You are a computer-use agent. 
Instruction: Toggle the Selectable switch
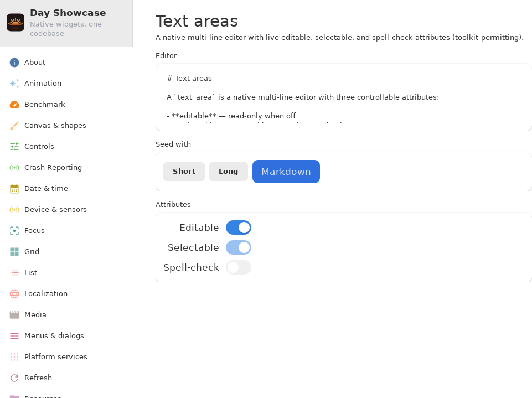[239, 247]
